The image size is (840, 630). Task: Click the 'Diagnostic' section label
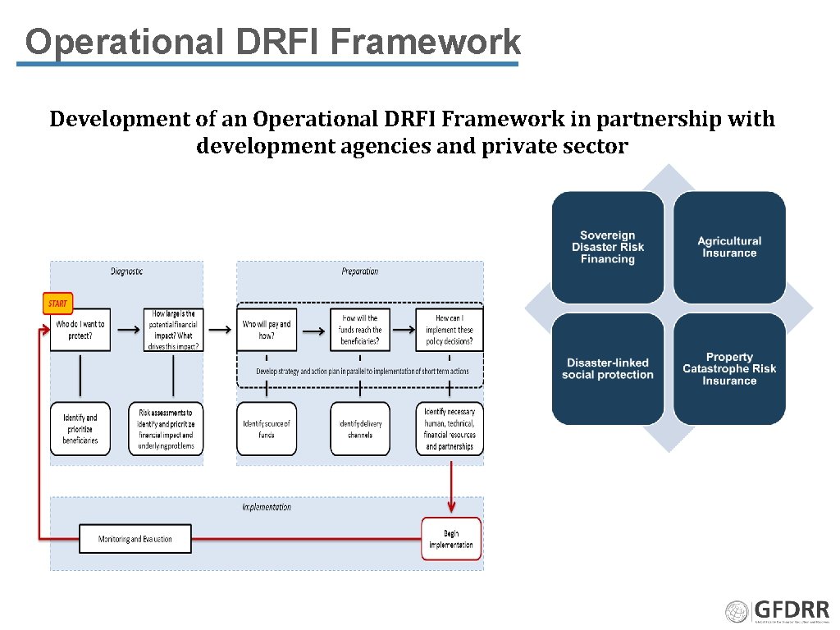(127, 272)
